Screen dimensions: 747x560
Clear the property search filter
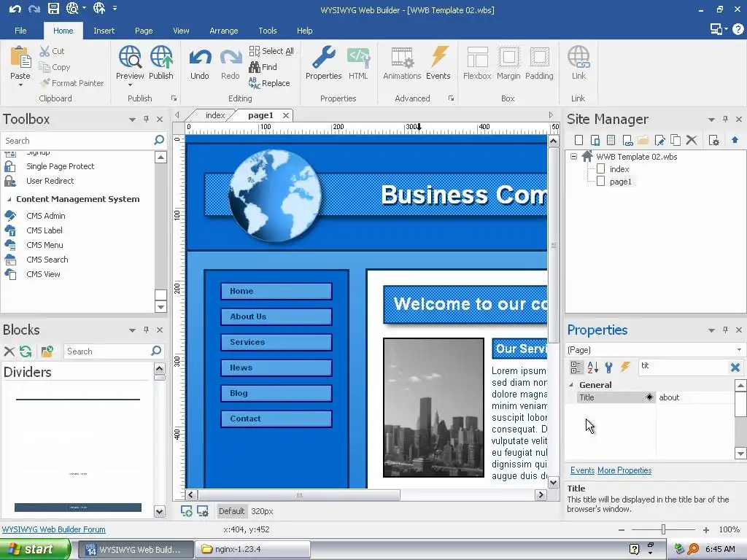click(735, 367)
